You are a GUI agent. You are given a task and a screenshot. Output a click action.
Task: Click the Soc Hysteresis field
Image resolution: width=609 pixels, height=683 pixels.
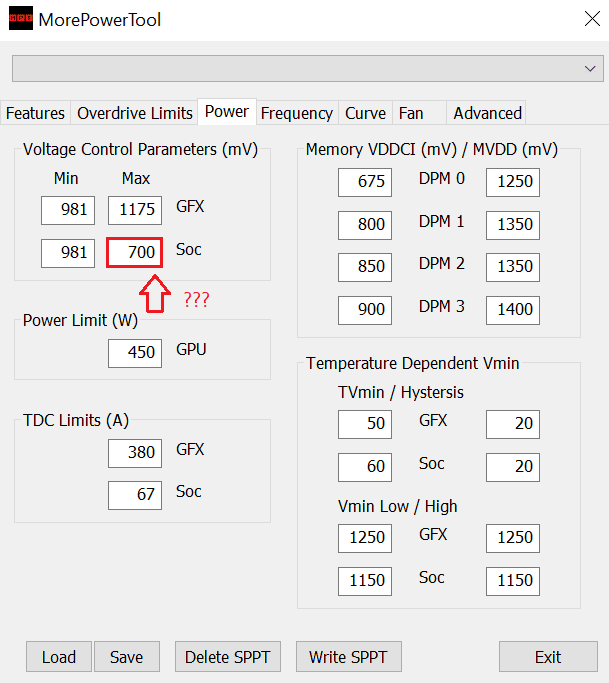tap(513, 467)
